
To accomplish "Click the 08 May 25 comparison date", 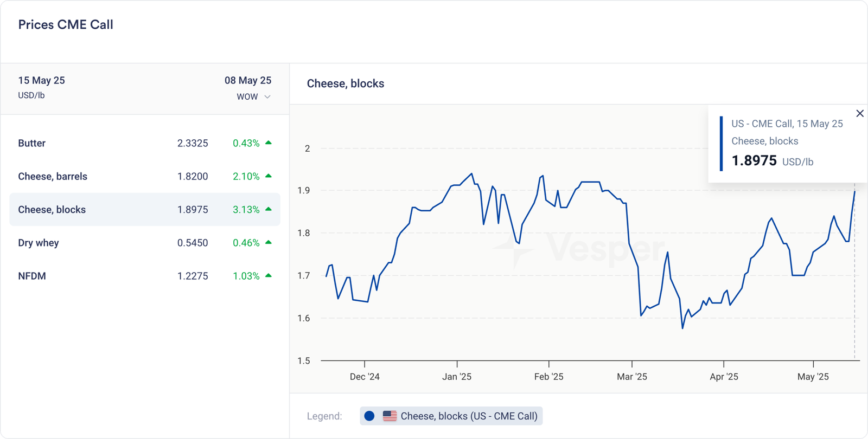I will click(x=248, y=80).
